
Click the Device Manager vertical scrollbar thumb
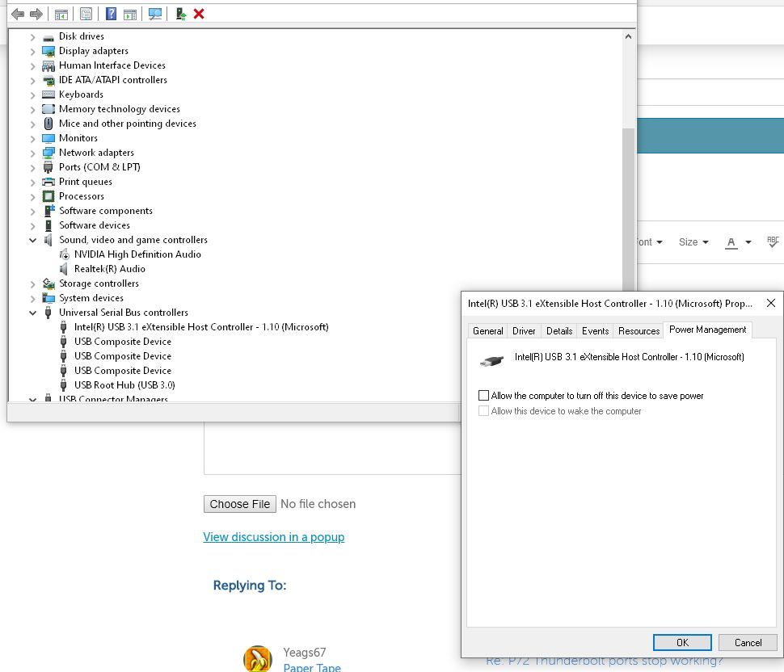pos(629,210)
